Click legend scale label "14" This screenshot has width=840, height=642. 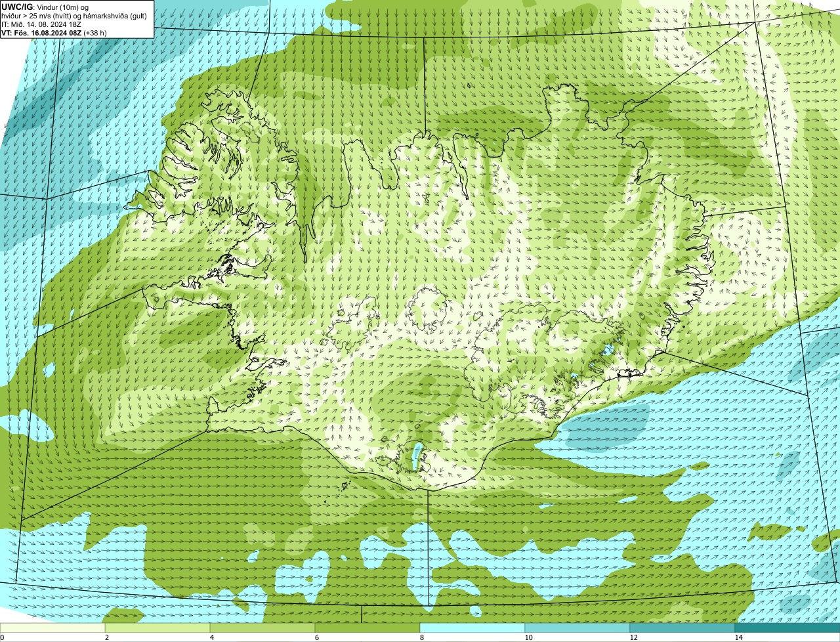tap(738, 637)
